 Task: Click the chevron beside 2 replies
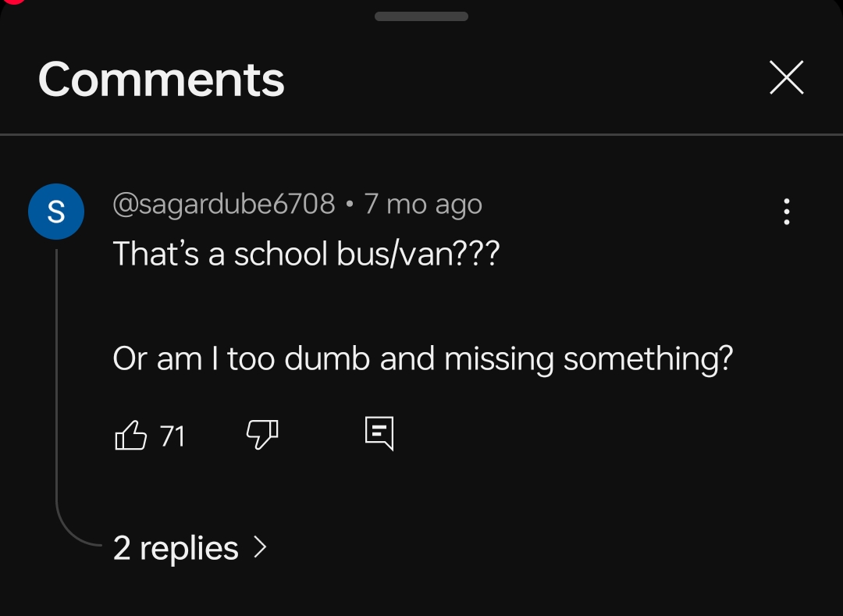[261, 547]
